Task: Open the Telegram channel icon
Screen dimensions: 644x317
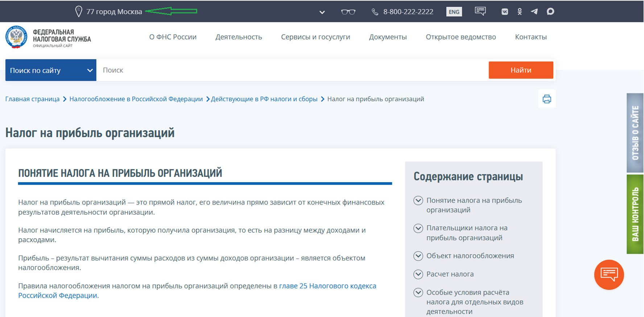Action: click(x=534, y=12)
